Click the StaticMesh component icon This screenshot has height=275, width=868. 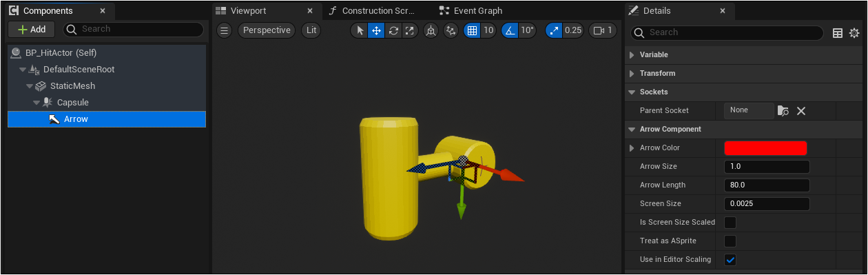(41, 86)
